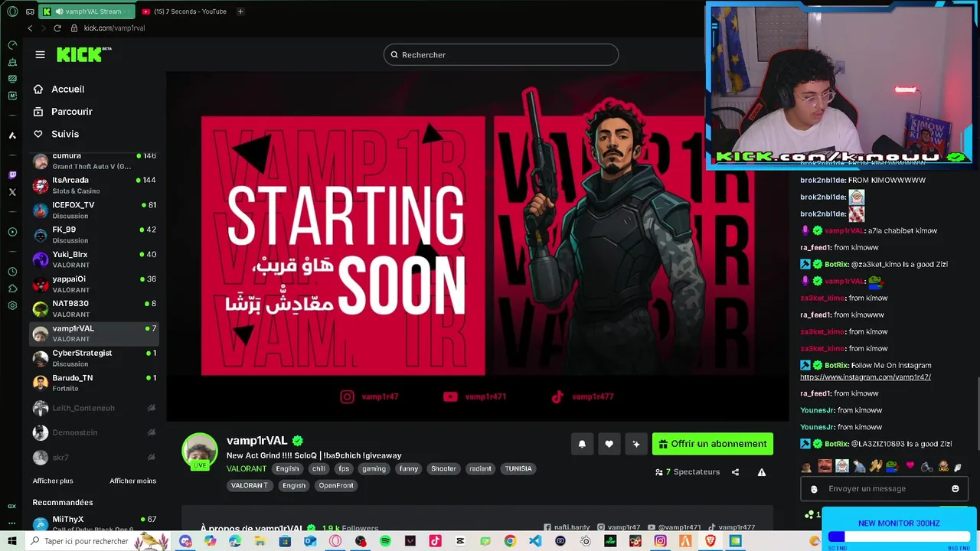Screen dimensions: 980x551
Task: Open a new browser tab
Action: coord(240,11)
